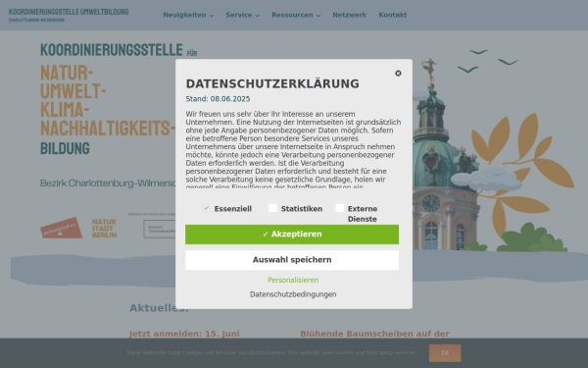The height and width of the screenshot is (368, 588).
Task: Expand the Service menu
Action: (243, 15)
